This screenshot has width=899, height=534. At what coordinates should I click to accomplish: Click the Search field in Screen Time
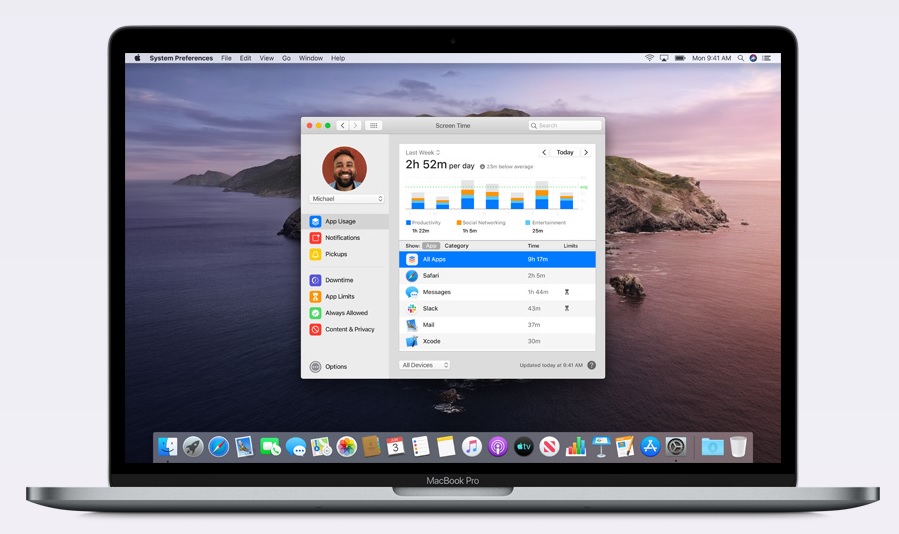[x=565, y=126]
